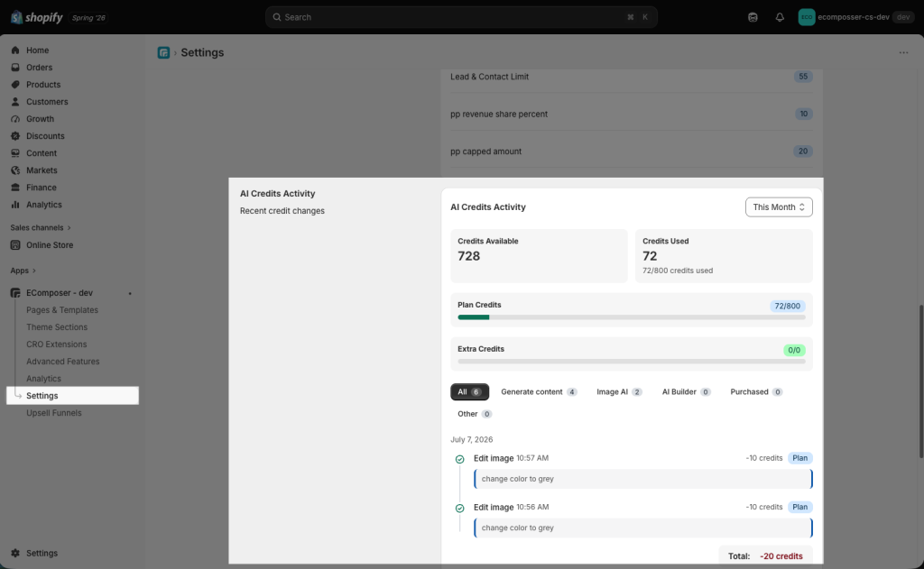Click the Plan Credits progress bar

(631, 317)
